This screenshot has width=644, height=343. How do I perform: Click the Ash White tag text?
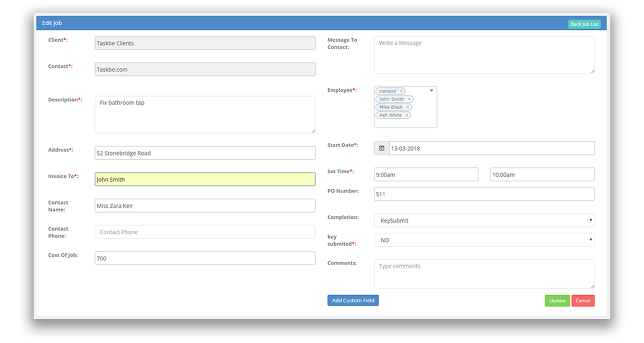click(390, 115)
